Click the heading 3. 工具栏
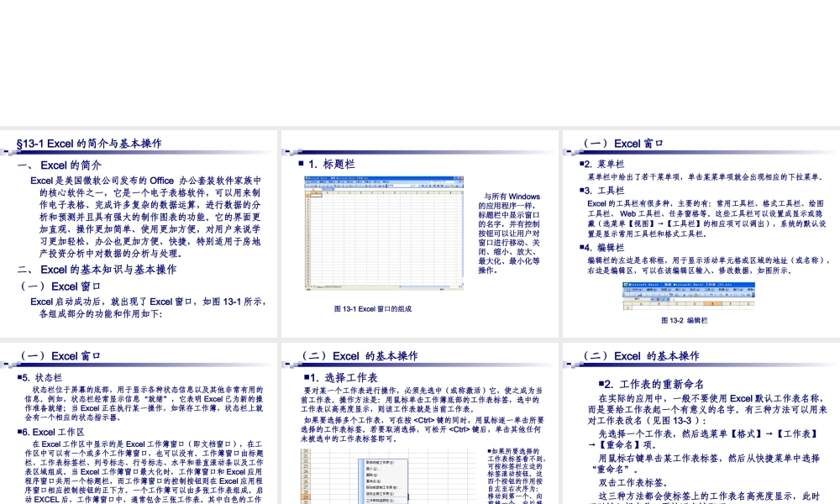The image size is (840, 504). [601, 191]
